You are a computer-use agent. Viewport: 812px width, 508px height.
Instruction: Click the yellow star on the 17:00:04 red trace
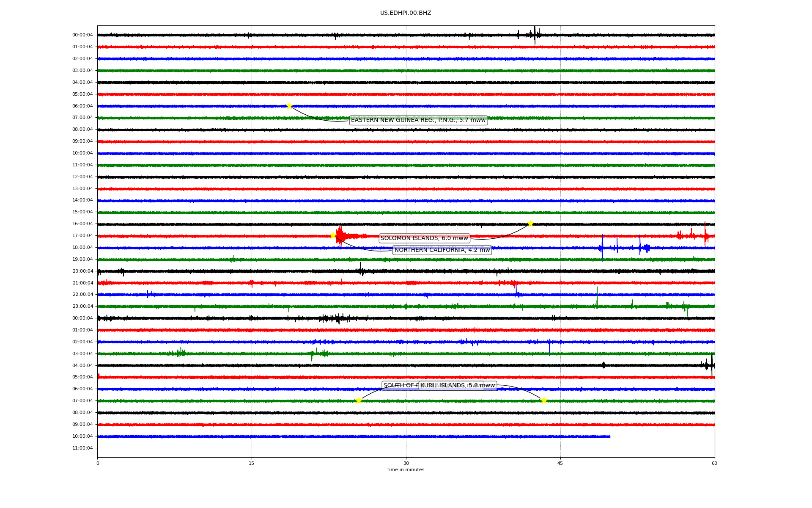point(333,235)
